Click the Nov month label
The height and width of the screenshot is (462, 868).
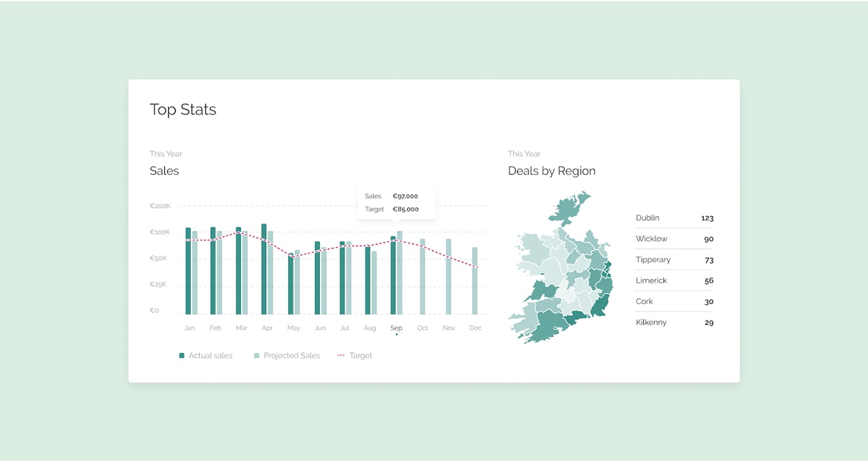click(x=448, y=328)
